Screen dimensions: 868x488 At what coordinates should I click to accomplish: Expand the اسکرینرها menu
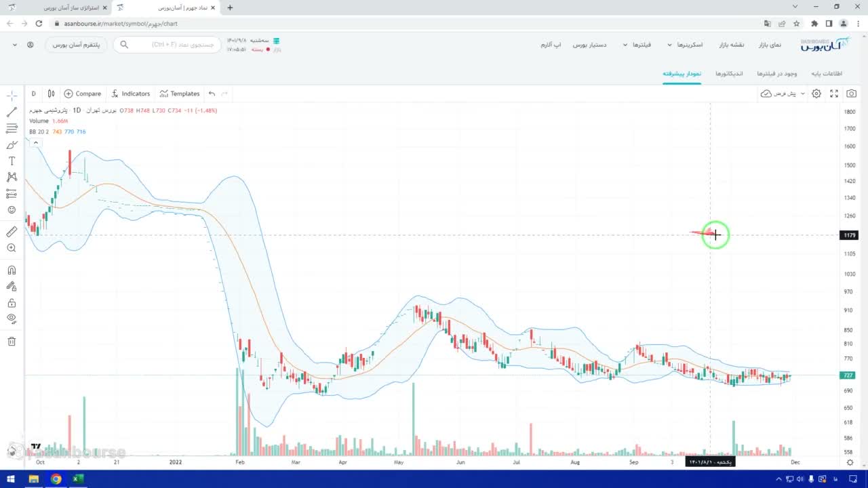pos(685,45)
